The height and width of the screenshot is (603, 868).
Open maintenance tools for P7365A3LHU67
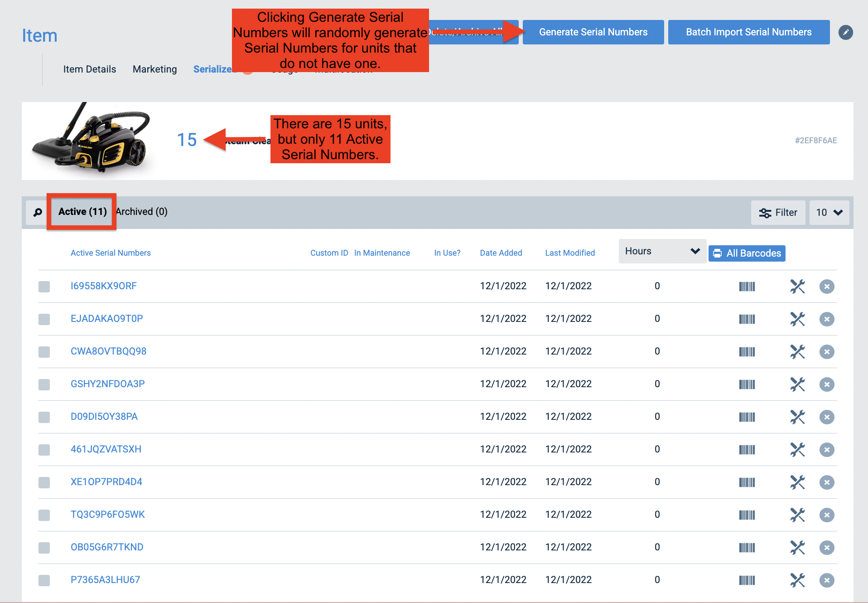(x=797, y=580)
